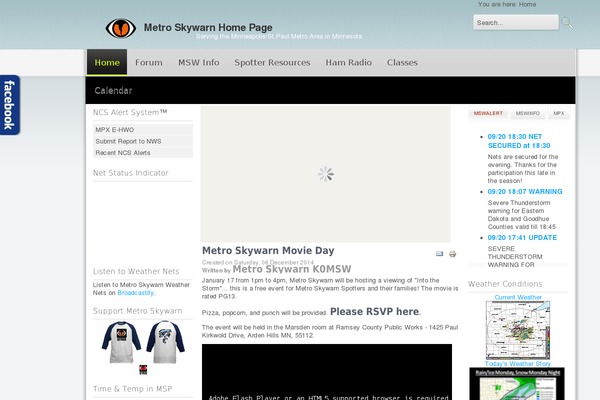Switch to the MSWALERT tab

click(x=488, y=113)
